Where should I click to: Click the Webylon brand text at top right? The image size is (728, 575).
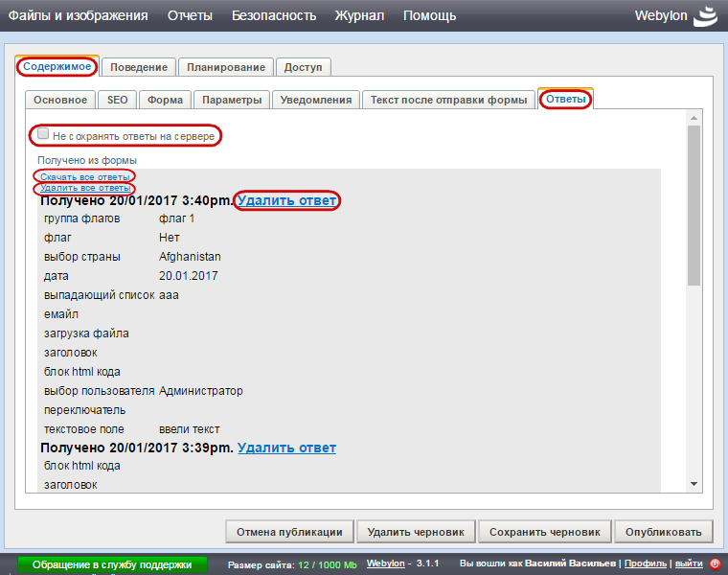click(661, 15)
